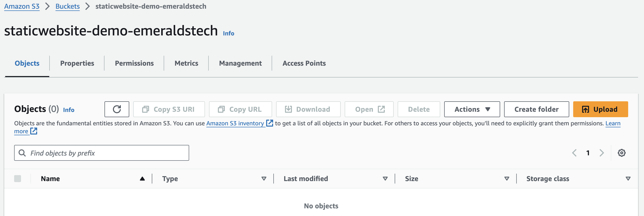Toggle the select all objects checkbox
The image size is (644, 216).
point(18,179)
